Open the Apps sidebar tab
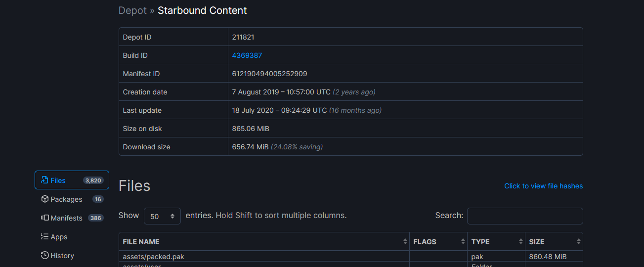644x267 pixels. point(72,237)
